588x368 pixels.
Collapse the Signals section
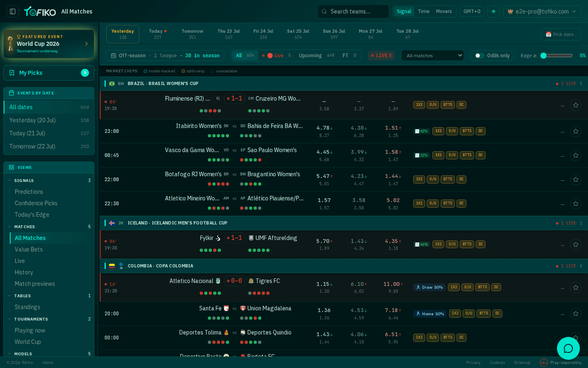49,180
